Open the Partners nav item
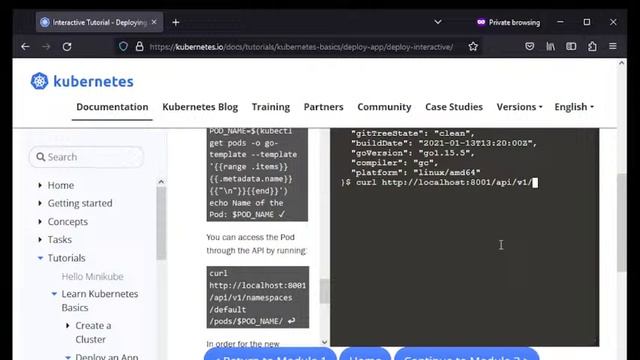 (x=323, y=107)
